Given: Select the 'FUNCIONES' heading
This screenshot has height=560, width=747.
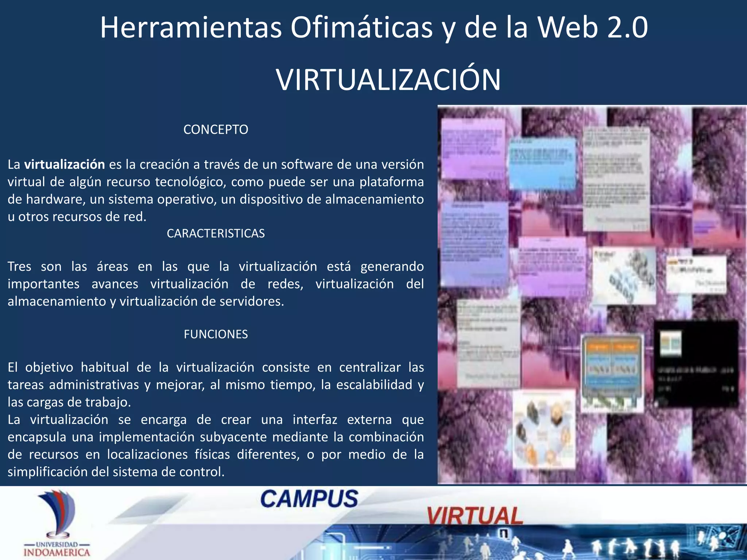Looking at the screenshot, I should [216, 334].
